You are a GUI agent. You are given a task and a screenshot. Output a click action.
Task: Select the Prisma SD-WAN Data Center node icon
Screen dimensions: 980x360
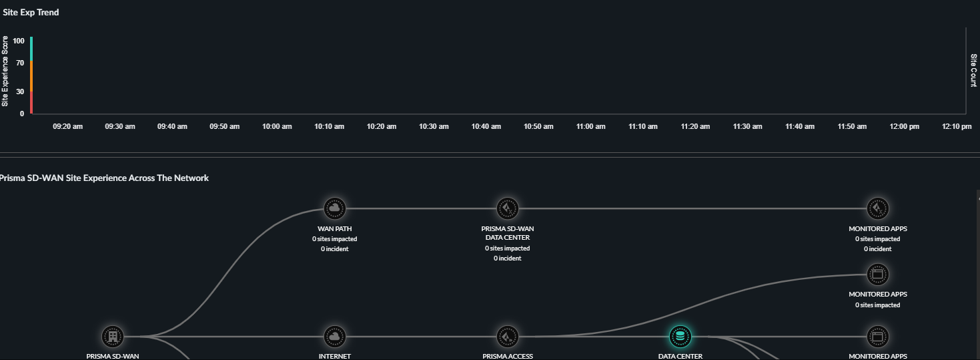507,208
